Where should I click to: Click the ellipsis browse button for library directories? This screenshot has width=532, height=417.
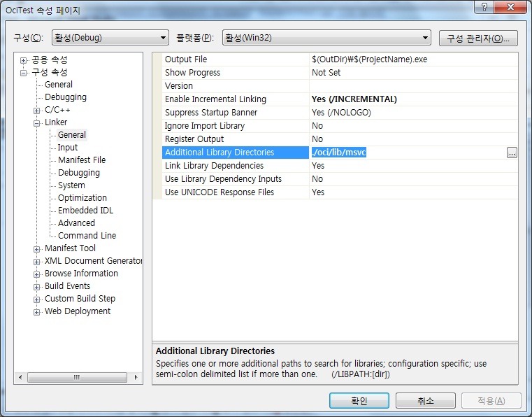(512, 153)
